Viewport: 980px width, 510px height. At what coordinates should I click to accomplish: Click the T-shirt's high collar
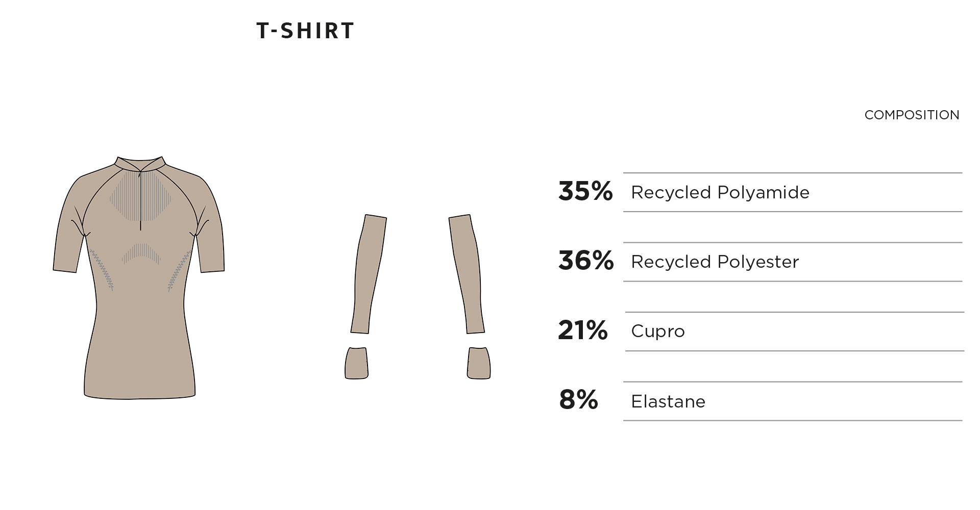click(140, 163)
